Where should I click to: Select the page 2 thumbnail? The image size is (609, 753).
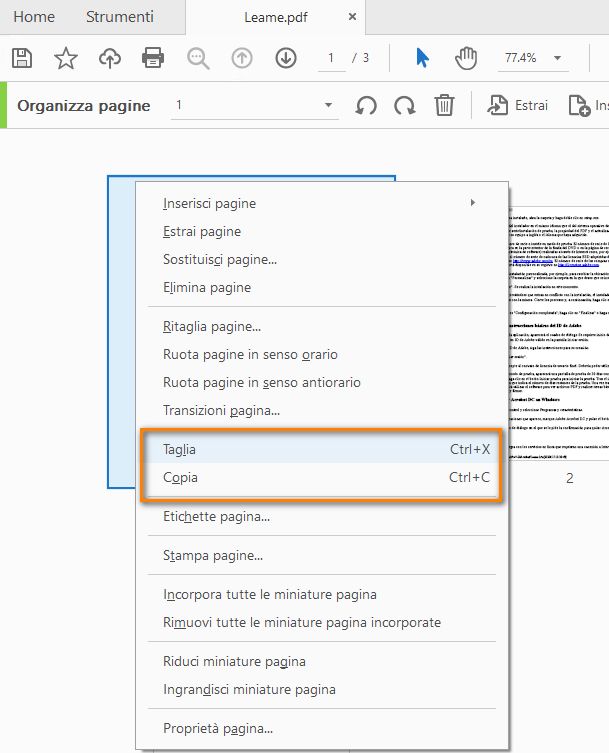559,334
